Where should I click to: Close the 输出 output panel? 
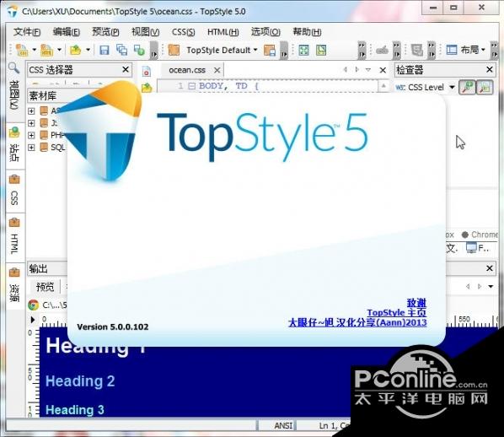click(x=490, y=268)
